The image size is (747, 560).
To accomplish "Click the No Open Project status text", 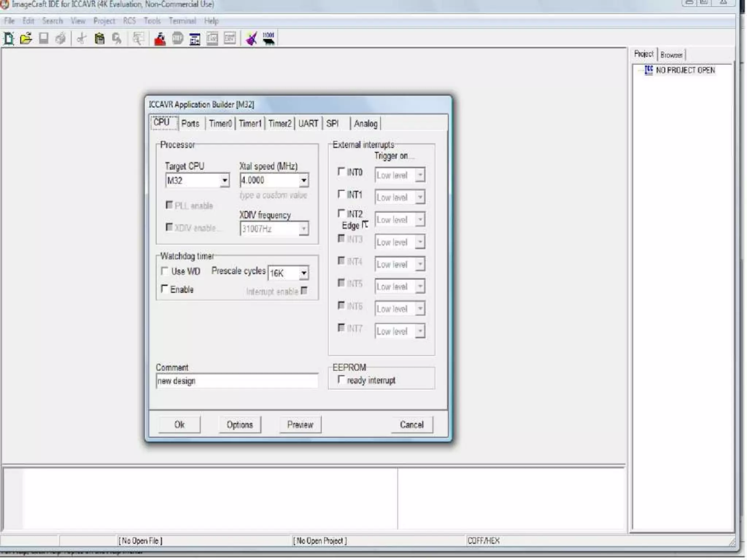I will [x=320, y=541].
